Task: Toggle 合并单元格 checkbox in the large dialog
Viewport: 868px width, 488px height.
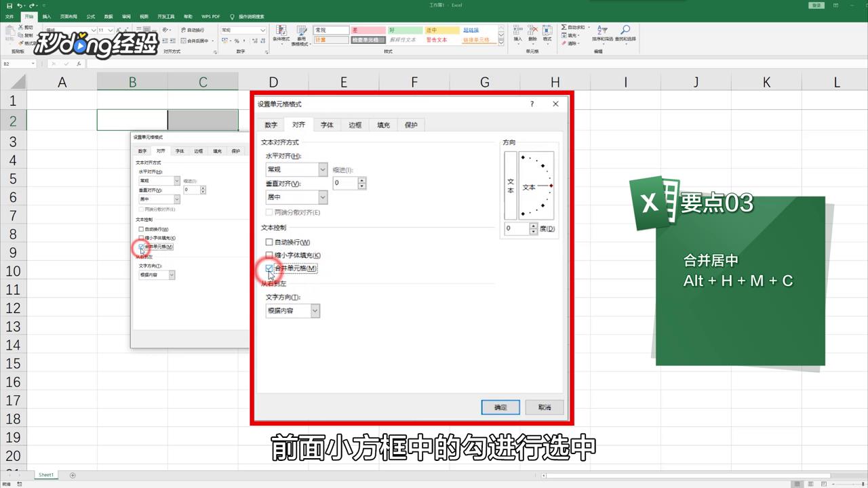Action: pos(269,268)
